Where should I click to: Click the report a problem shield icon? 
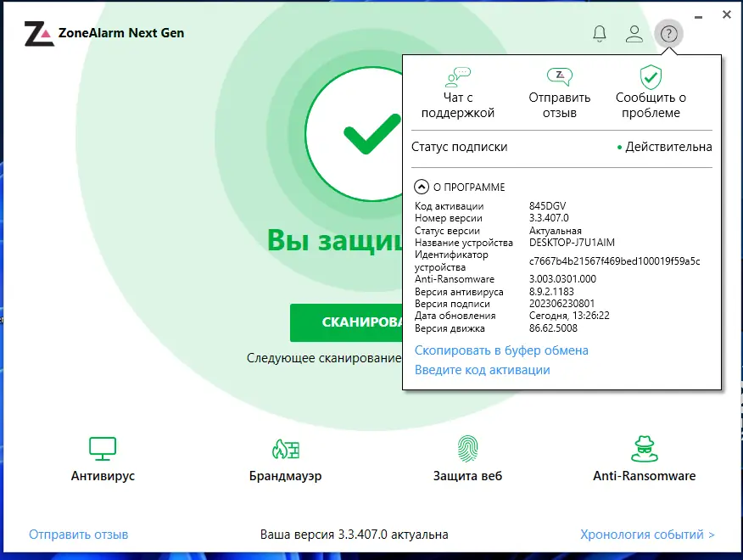(x=651, y=77)
